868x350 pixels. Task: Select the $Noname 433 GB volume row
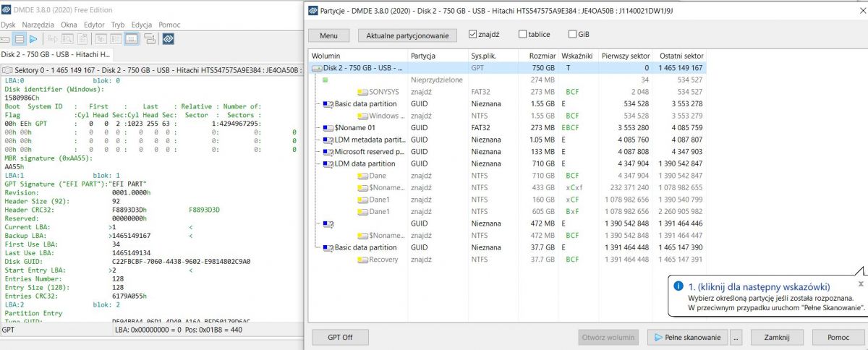point(506,187)
